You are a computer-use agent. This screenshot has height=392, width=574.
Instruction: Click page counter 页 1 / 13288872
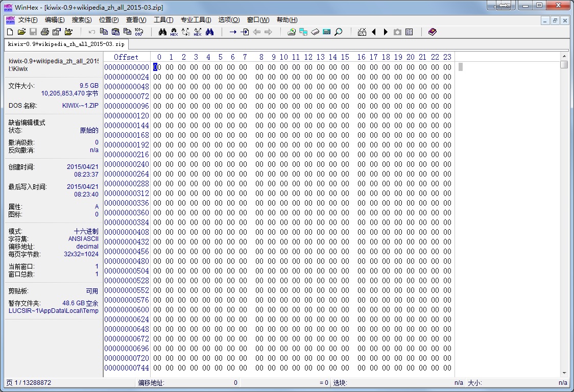coord(29,383)
